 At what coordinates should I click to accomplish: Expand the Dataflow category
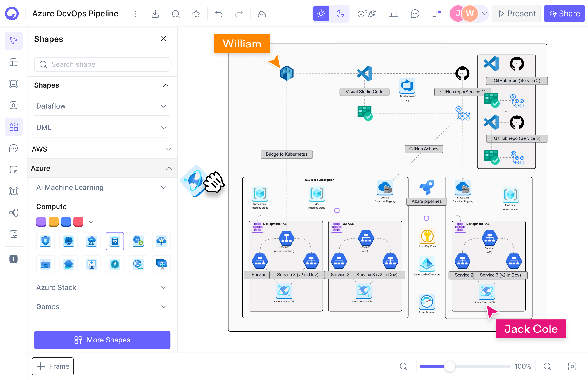click(x=102, y=106)
